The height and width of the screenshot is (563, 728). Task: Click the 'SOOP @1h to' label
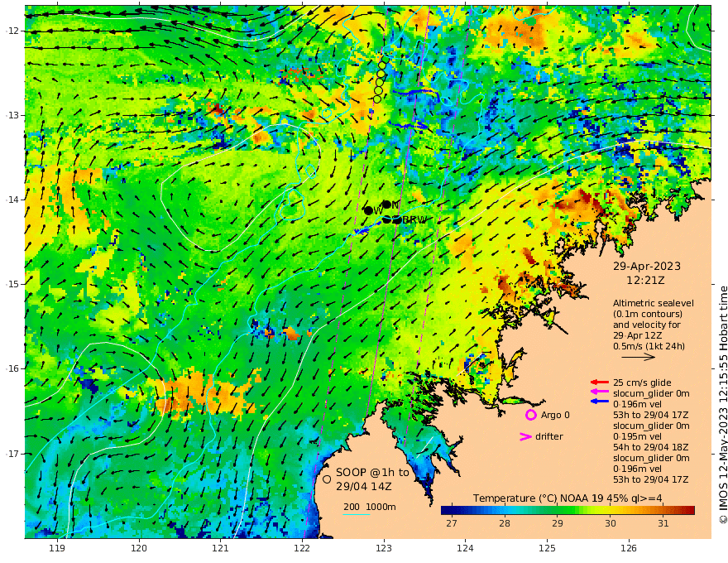pos(373,473)
